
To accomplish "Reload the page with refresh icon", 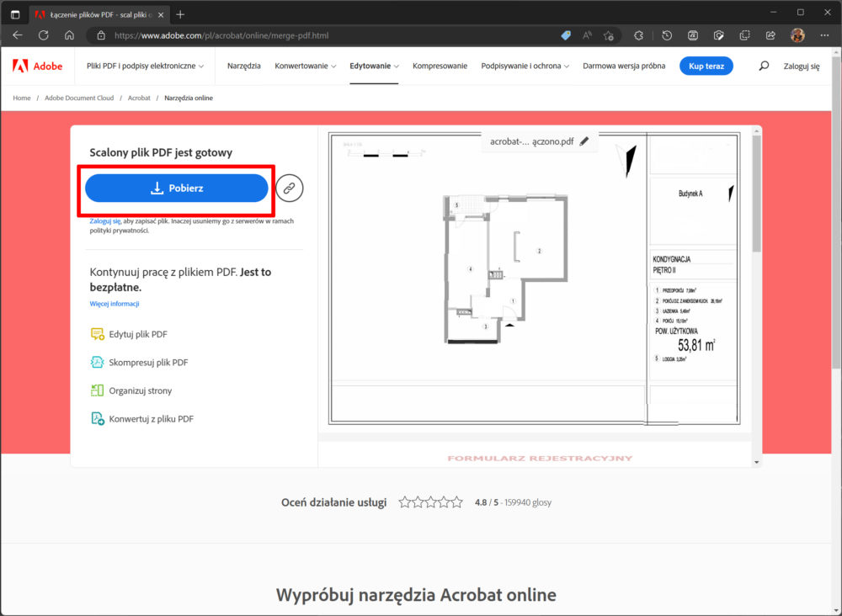I will [44, 35].
